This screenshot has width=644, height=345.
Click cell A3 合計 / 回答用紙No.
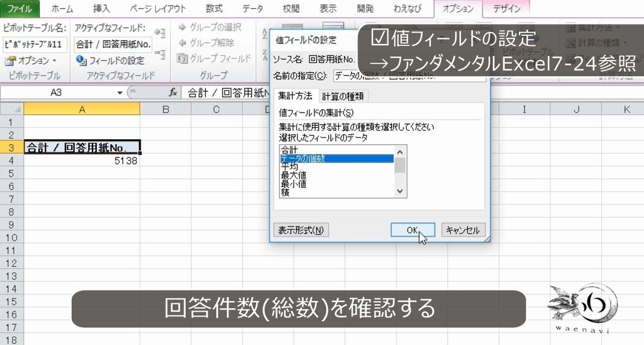(82, 147)
